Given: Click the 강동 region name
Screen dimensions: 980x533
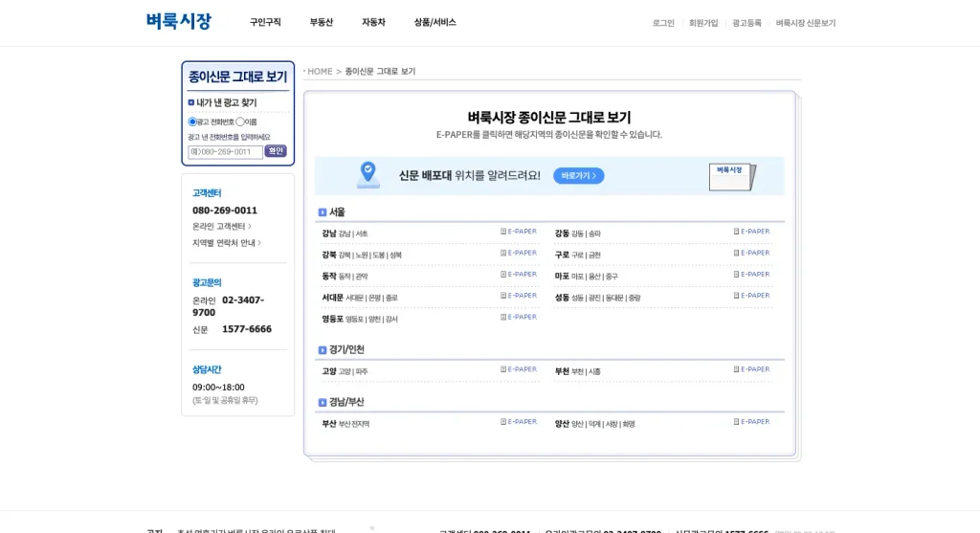Looking at the screenshot, I should click(x=562, y=233).
